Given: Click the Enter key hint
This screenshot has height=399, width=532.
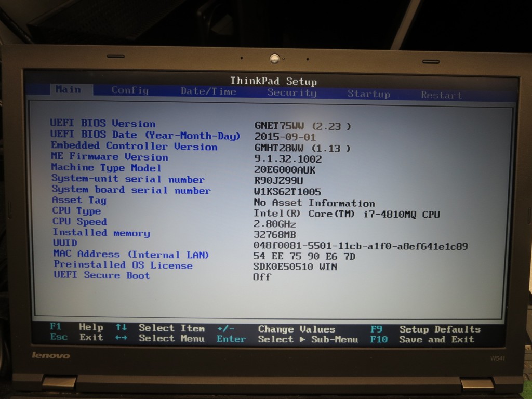Looking at the screenshot, I should (x=231, y=339).
